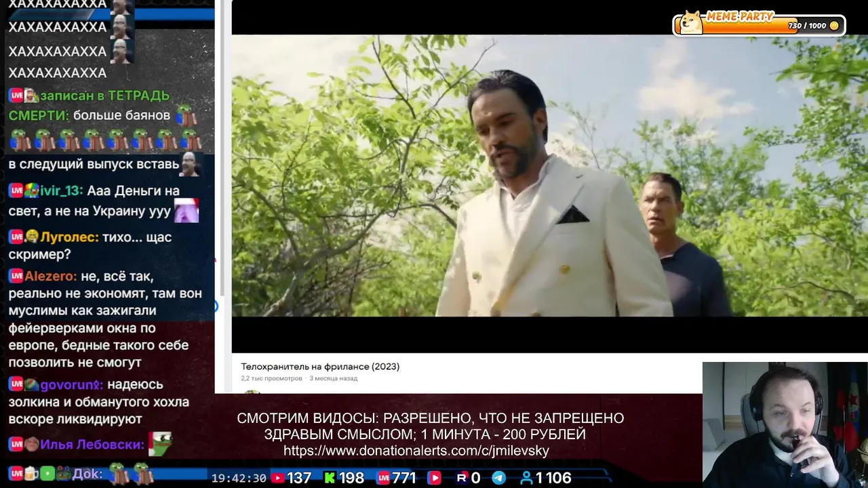Viewport: 868px width, 488px height.
Task: Click the LIVE badge beside ivir_13
Action: tap(16, 191)
